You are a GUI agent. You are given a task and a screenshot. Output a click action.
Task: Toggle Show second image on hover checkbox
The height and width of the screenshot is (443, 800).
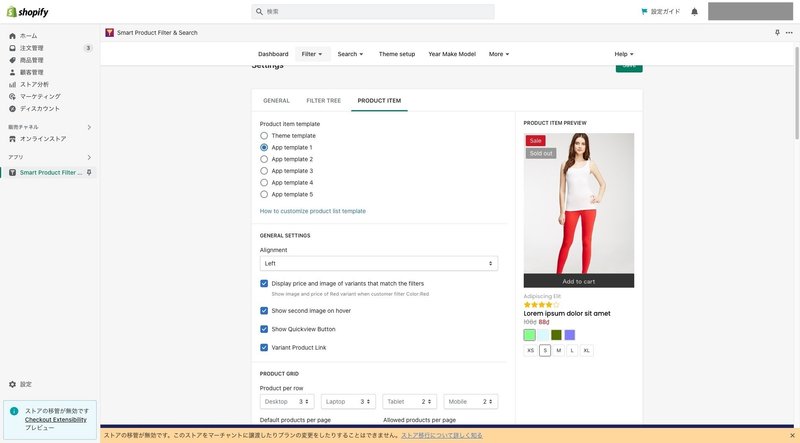pyautogui.click(x=264, y=310)
